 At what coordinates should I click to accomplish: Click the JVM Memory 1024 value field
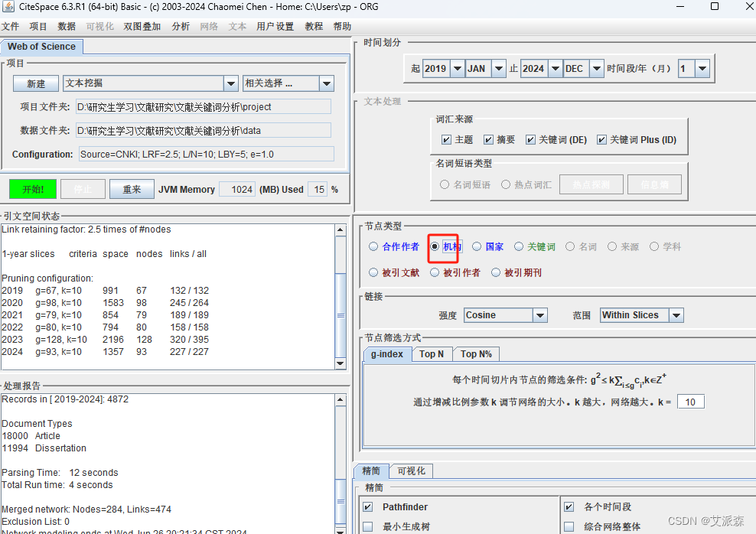pyautogui.click(x=237, y=190)
